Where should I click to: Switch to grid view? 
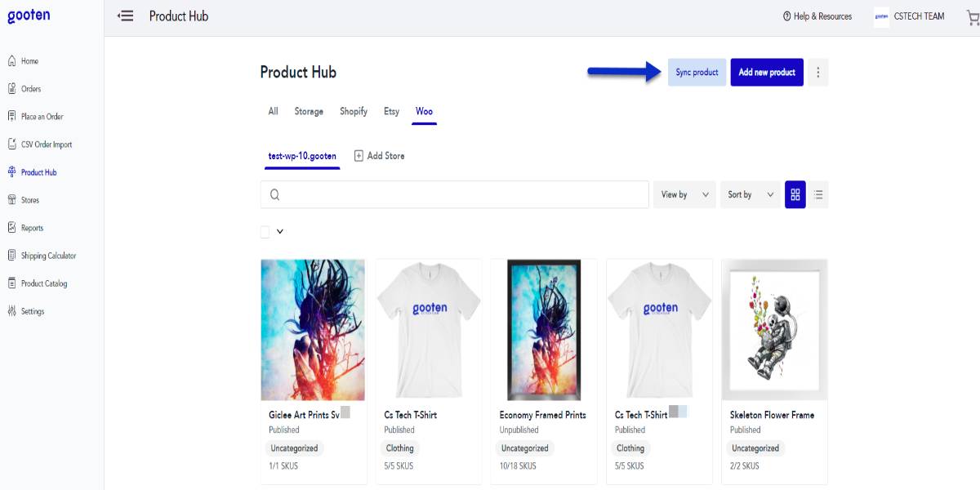tap(795, 194)
